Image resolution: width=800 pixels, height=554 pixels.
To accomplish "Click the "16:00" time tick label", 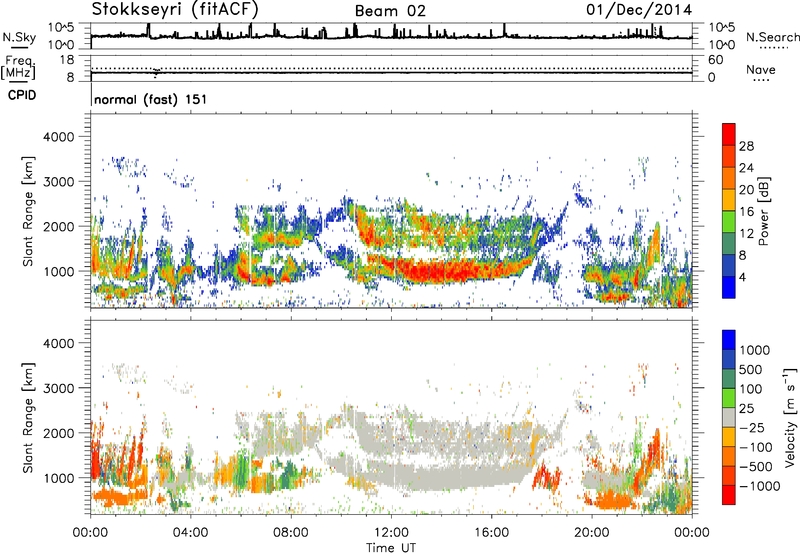I will (491, 533).
